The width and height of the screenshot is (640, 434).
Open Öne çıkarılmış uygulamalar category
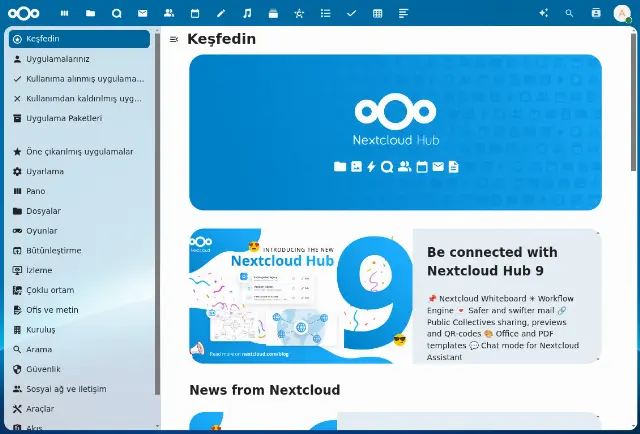[80, 152]
